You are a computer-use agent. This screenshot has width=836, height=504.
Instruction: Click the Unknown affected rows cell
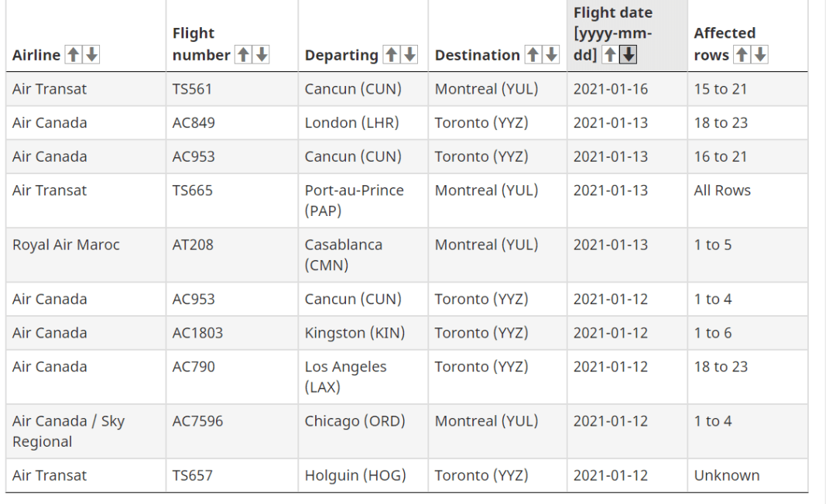748,475
